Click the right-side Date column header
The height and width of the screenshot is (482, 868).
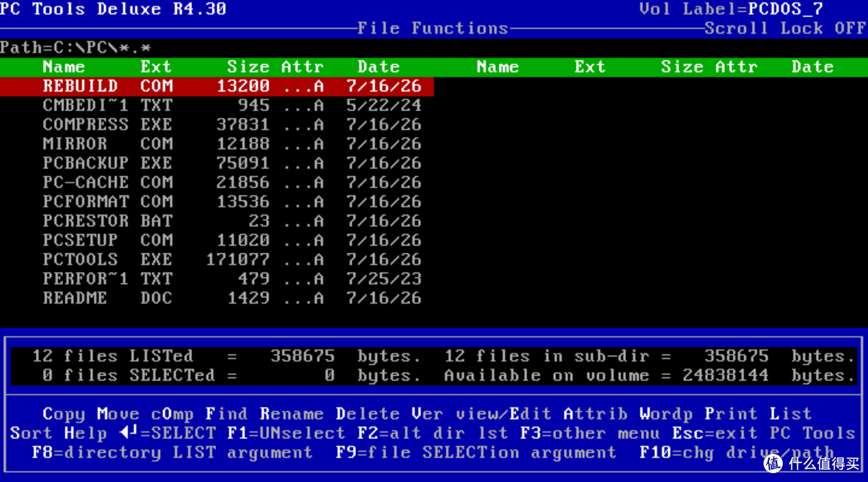813,67
